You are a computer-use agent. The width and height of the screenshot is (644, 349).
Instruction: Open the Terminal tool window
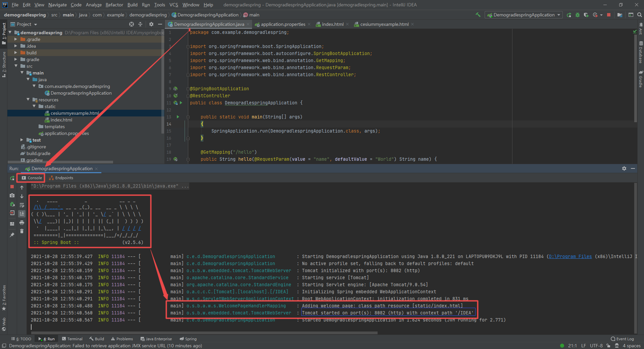[x=72, y=339]
